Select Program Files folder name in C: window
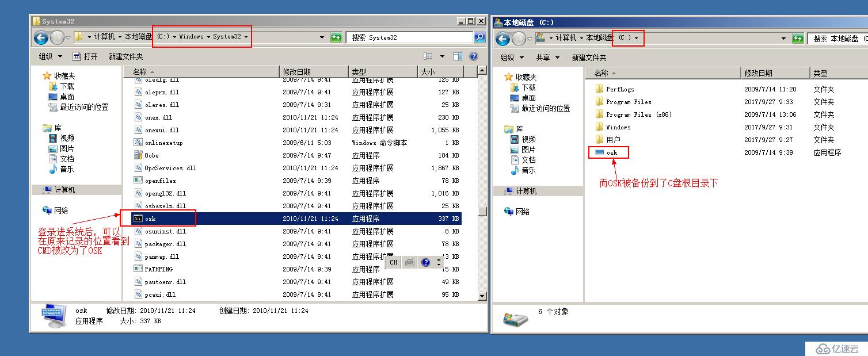868x356 pixels. [629, 102]
